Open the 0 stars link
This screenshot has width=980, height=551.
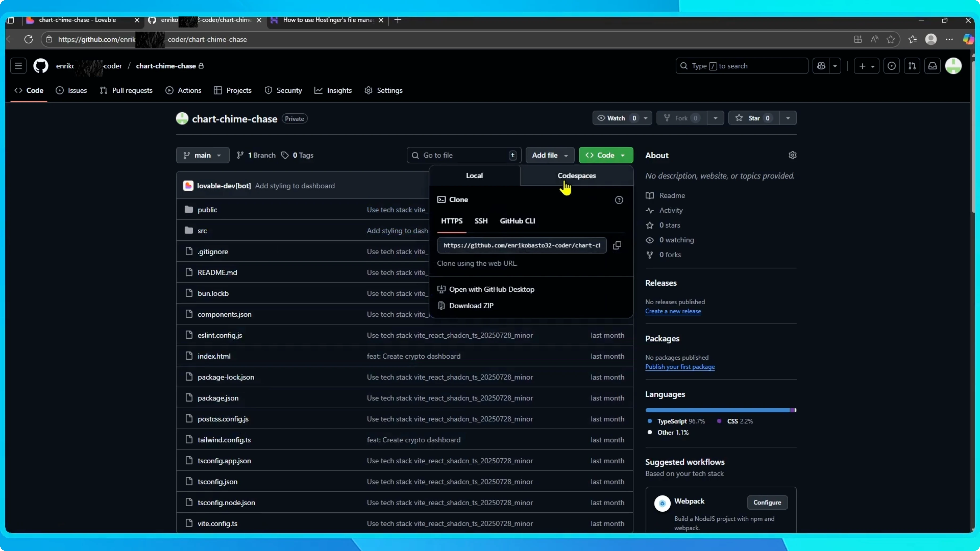click(x=663, y=225)
